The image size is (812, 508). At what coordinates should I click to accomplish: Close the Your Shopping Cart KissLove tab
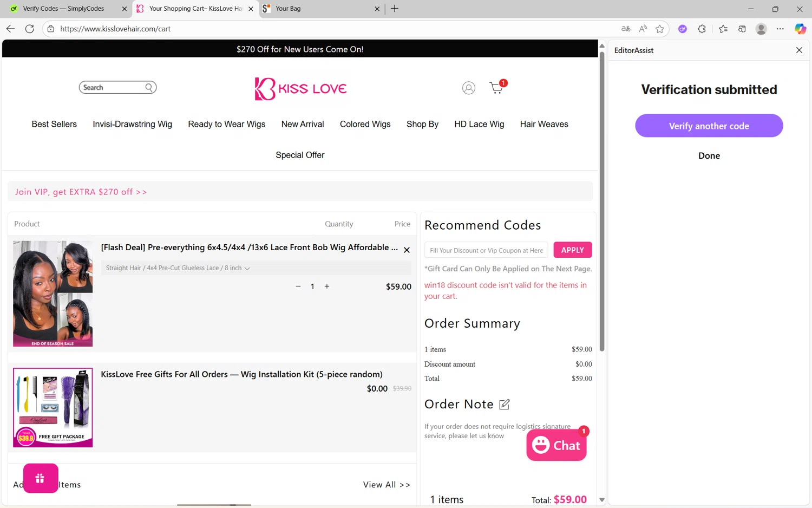click(251, 9)
